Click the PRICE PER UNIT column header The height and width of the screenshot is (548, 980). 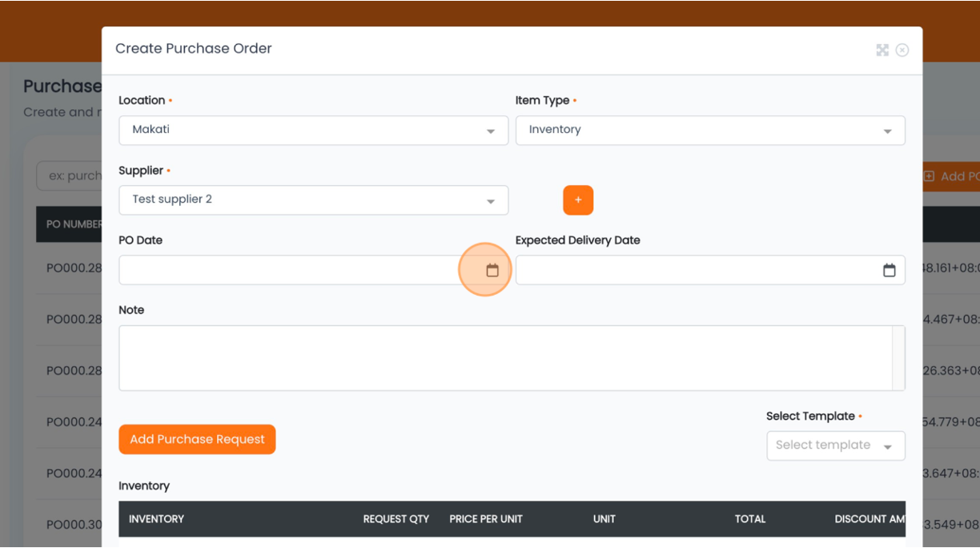(x=486, y=519)
